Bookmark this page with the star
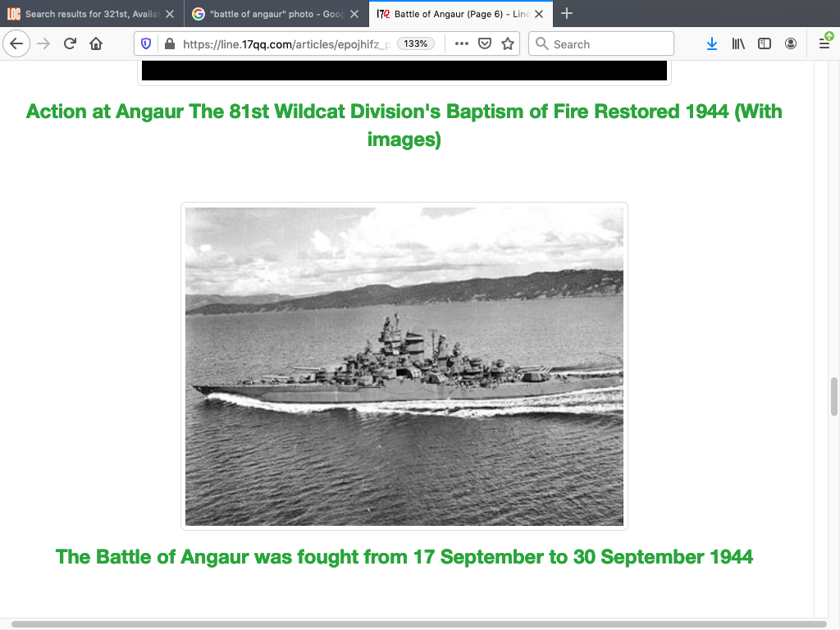This screenshot has width=840, height=630. coord(508,43)
